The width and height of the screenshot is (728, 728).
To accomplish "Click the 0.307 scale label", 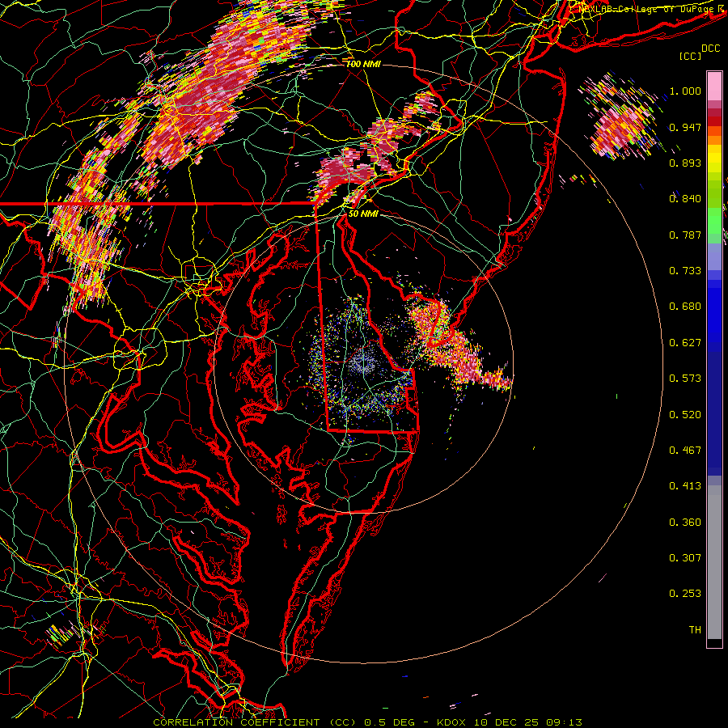I will click(685, 558).
